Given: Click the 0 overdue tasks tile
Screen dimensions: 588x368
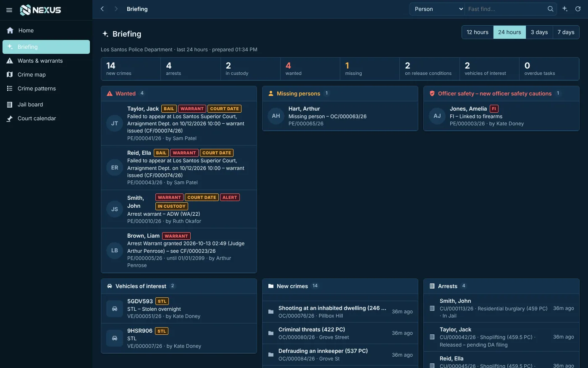Looking at the screenshot, I should (549, 69).
